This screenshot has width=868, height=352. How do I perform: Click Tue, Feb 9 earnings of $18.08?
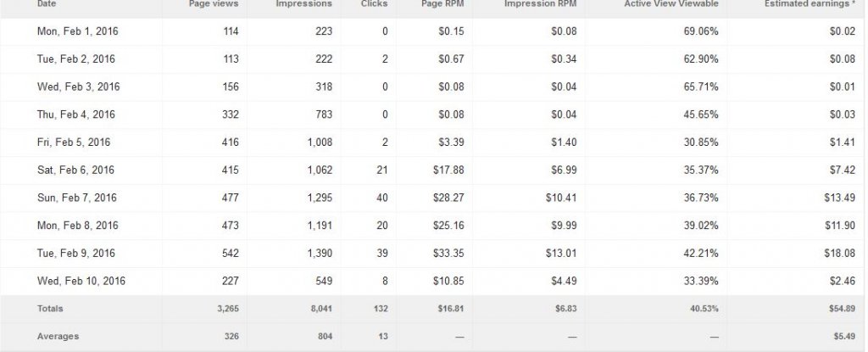[x=839, y=254]
